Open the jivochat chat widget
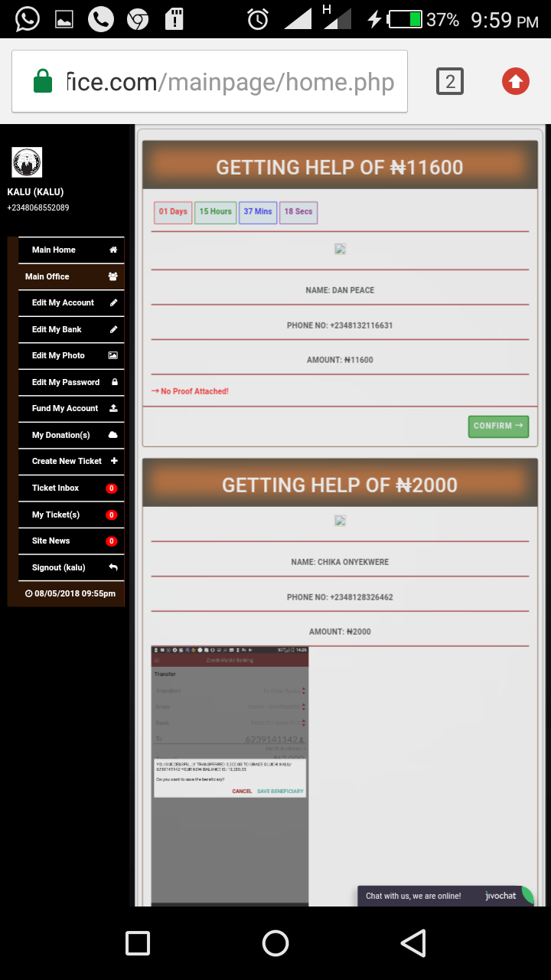This screenshot has width=551, height=980. click(x=445, y=896)
